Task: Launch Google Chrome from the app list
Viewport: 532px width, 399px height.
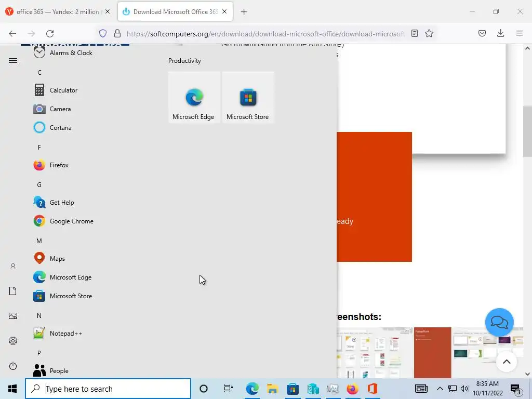Action: pos(63,221)
